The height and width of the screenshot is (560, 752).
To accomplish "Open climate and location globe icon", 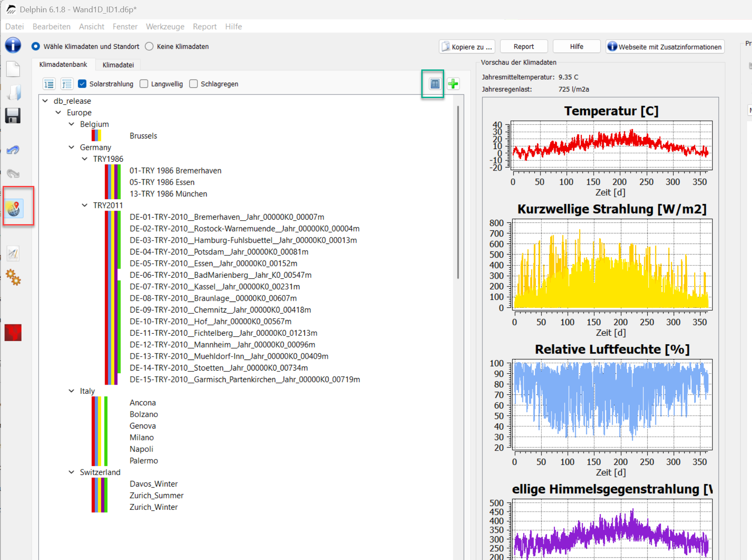I will (14, 208).
